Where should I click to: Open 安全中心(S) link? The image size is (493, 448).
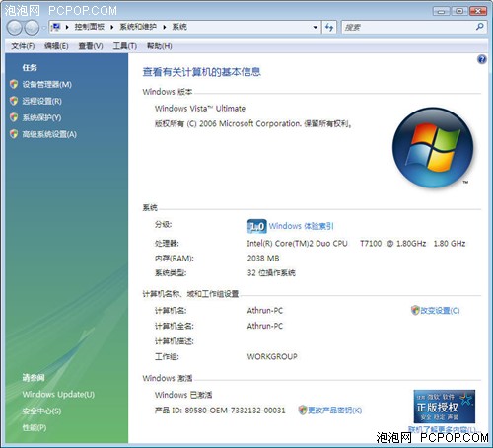tap(41, 411)
